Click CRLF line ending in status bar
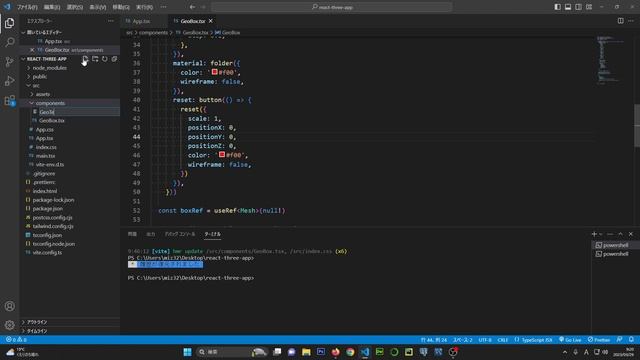 pyautogui.click(x=502, y=340)
